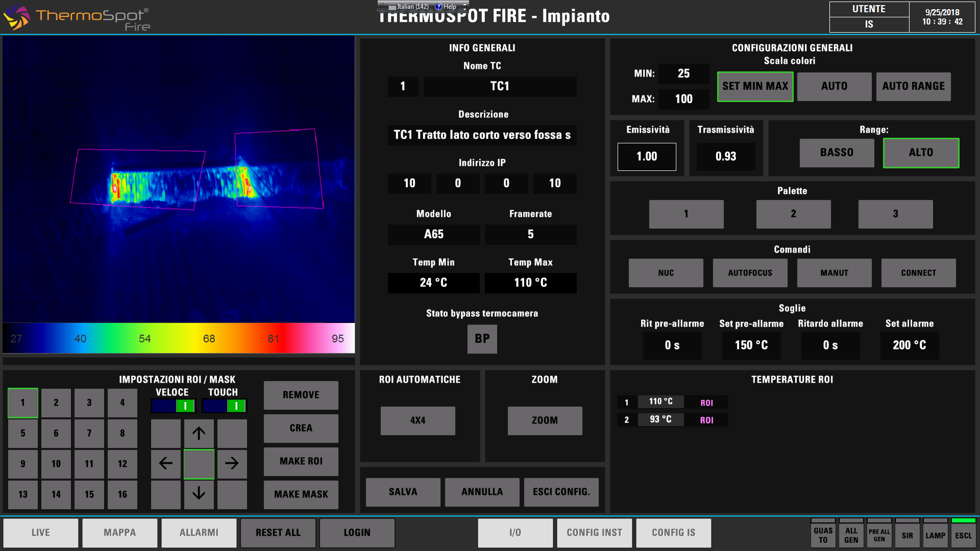Open the CONFIG INST page
Viewport: 980px width, 551px height.
click(x=595, y=533)
